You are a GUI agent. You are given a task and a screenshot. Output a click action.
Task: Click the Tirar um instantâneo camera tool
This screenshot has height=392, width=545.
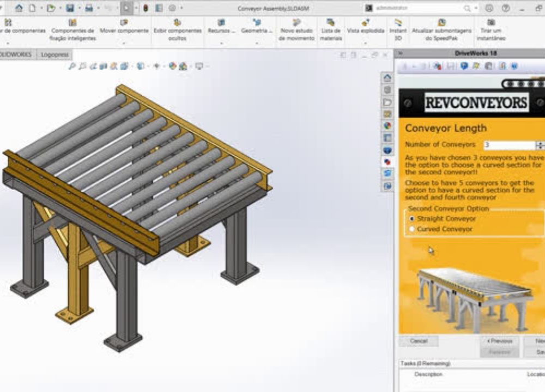[491, 30]
